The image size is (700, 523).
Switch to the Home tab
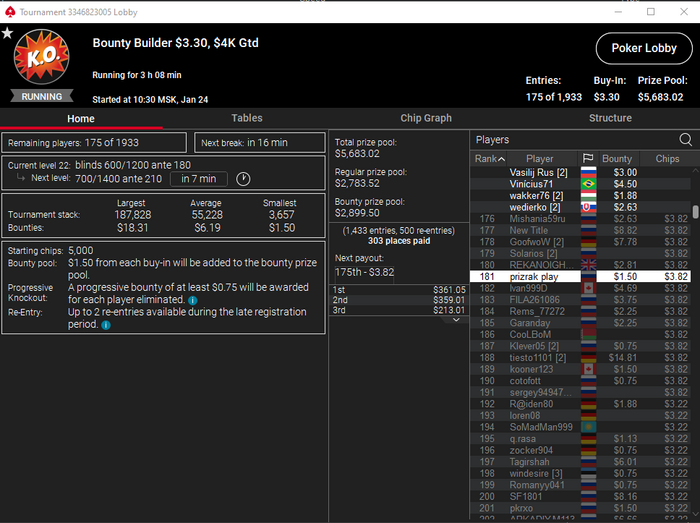coord(81,118)
